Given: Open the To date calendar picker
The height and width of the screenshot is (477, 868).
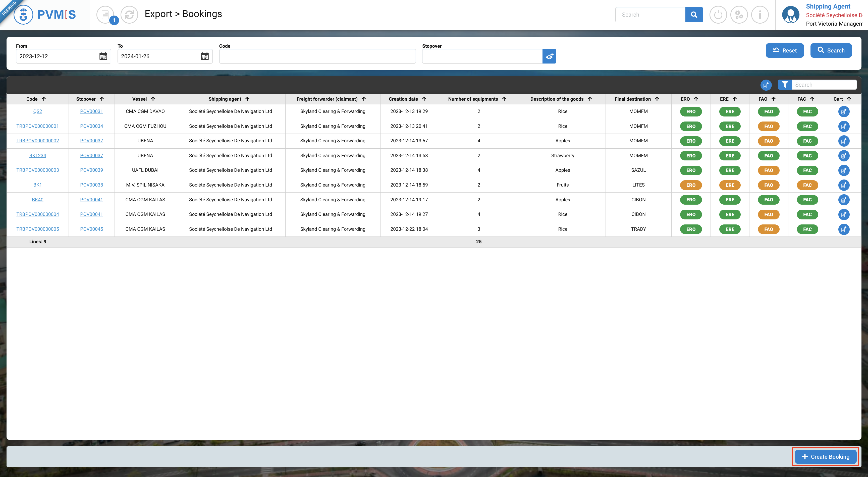Looking at the screenshot, I should click(204, 56).
